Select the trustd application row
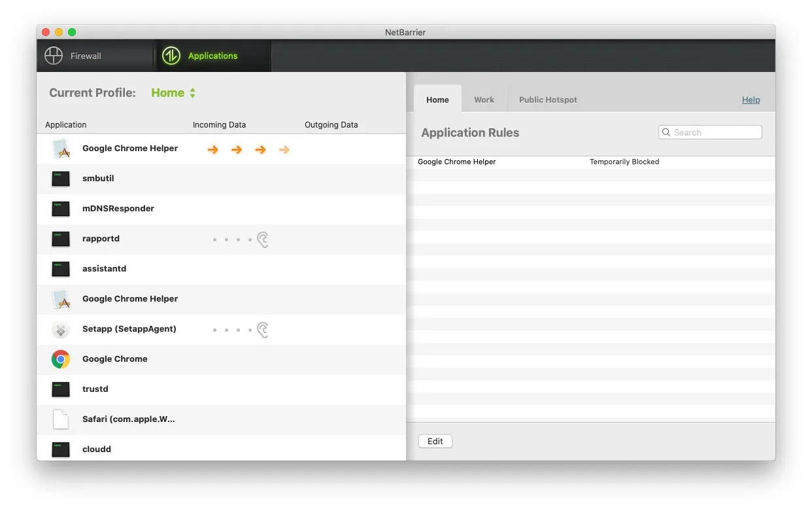Viewport: 812px width, 509px height. [221, 389]
